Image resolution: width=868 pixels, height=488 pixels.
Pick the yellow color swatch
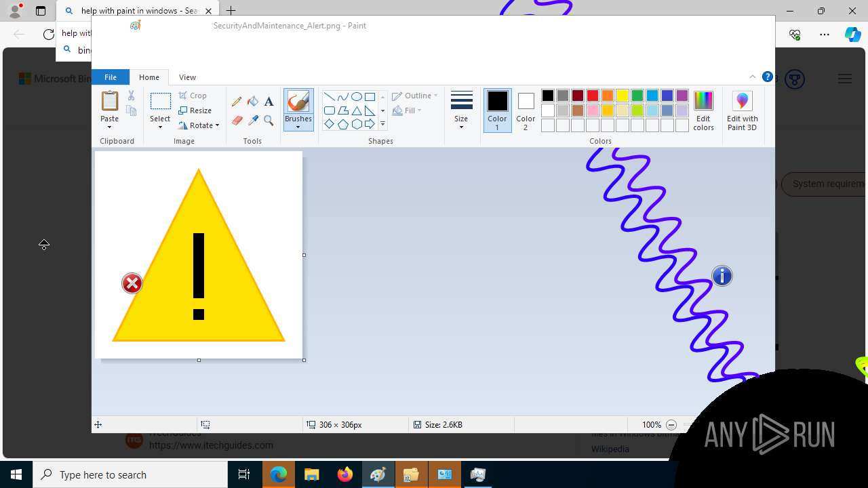(x=623, y=96)
